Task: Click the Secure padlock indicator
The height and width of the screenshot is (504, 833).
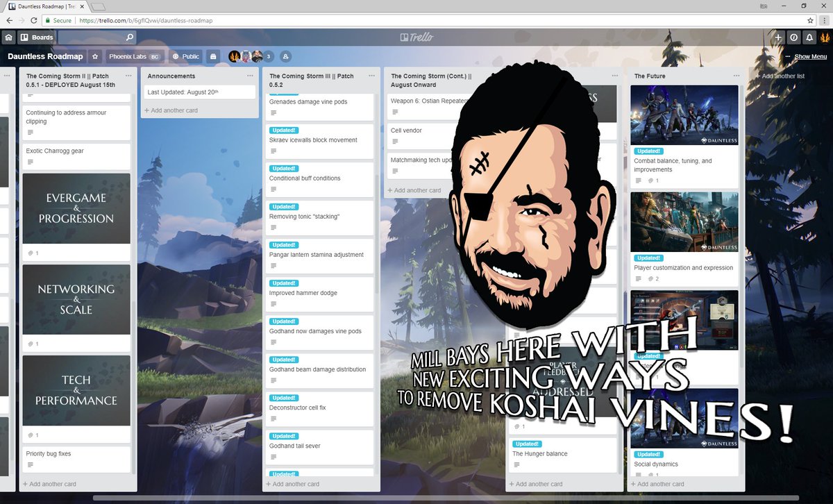Action: (58, 21)
